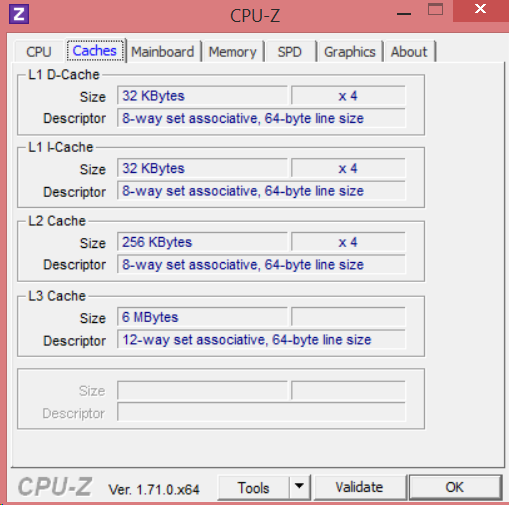The image size is (509, 505).
Task: Minimize the CPU-Z window
Action: click(404, 13)
